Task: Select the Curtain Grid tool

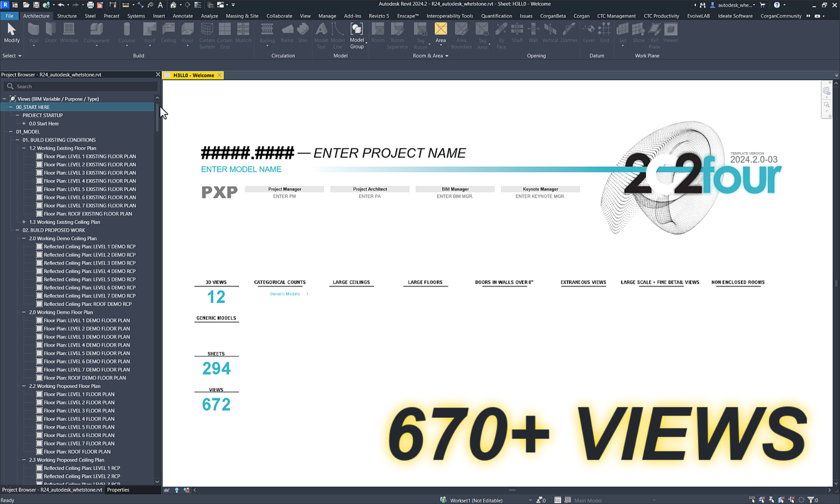Action: [x=225, y=36]
